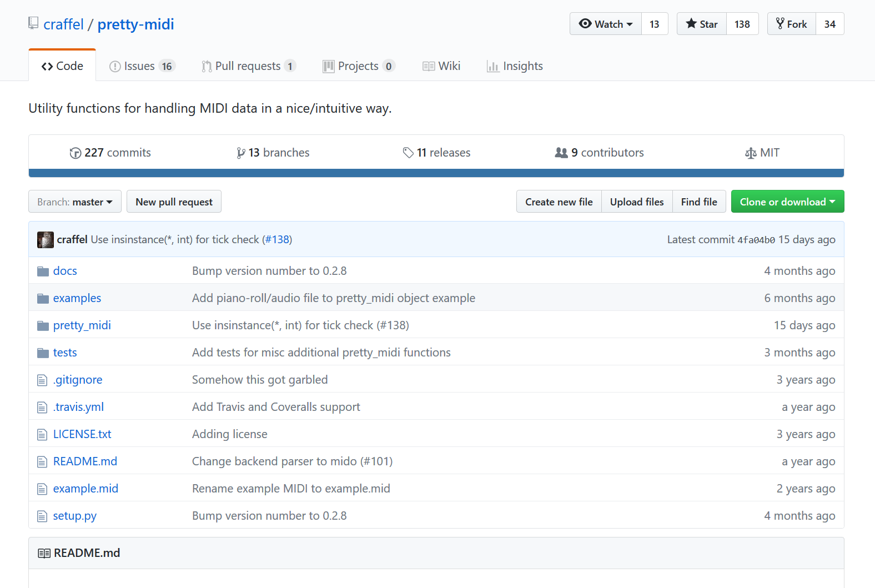Click New pull request button
The width and height of the screenshot is (875, 588).
pos(174,202)
